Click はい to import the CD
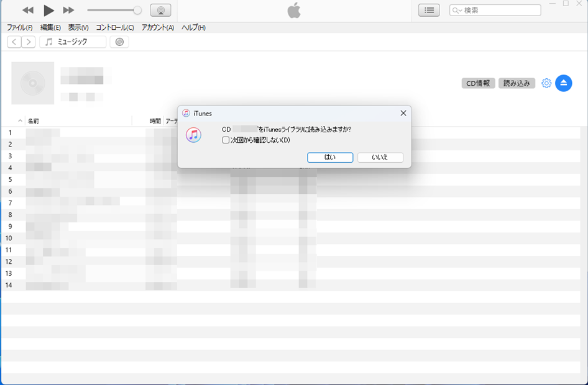This screenshot has width=588, height=385. (330, 157)
